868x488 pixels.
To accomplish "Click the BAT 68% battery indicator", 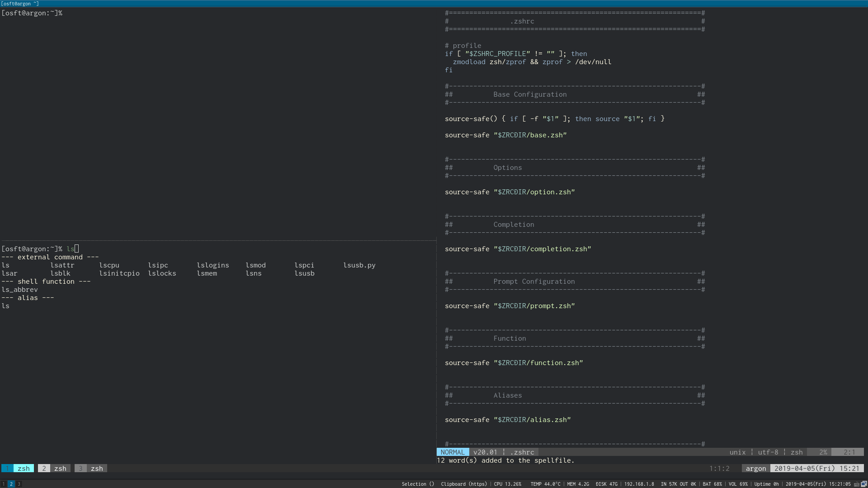I will pos(712,484).
